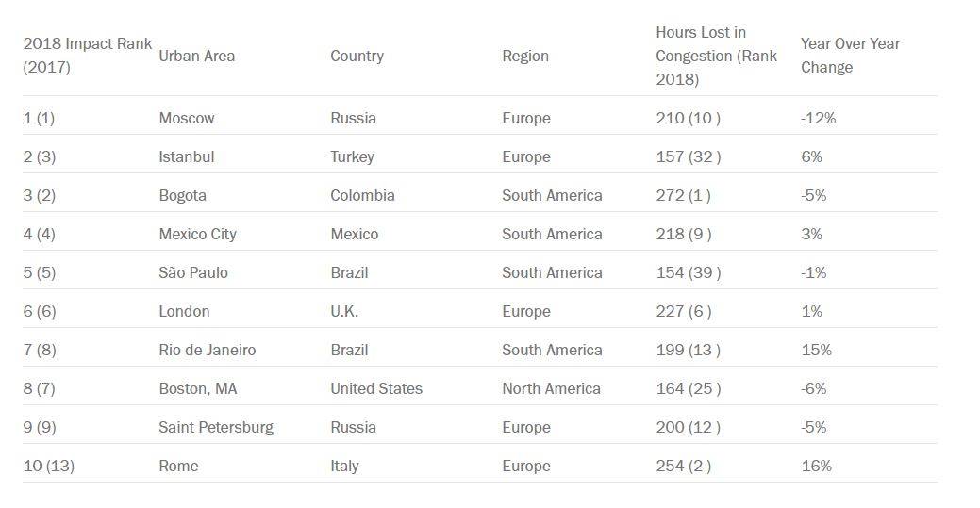Select the Istanbul cell

[186, 156]
